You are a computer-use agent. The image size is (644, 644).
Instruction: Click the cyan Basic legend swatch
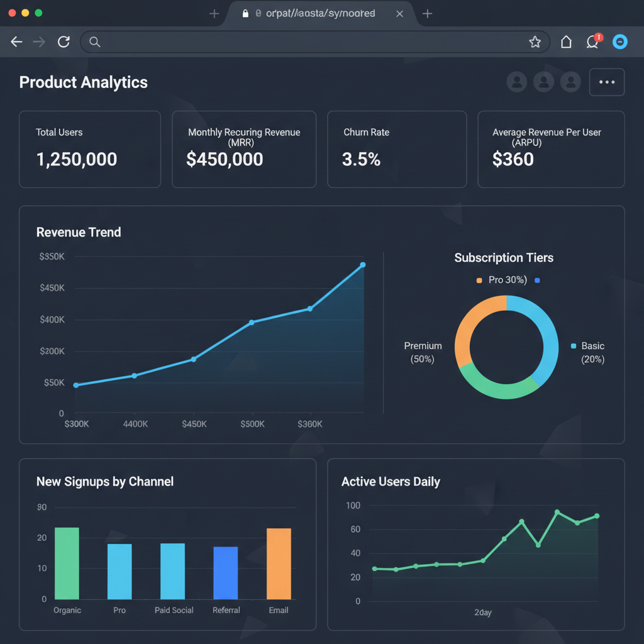[x=574, y=347]
